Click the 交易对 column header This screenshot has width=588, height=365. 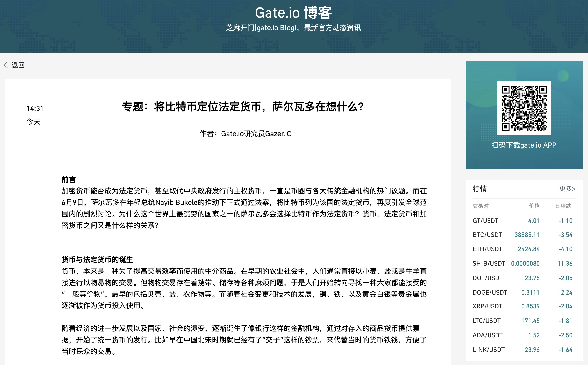click(481, 206)
